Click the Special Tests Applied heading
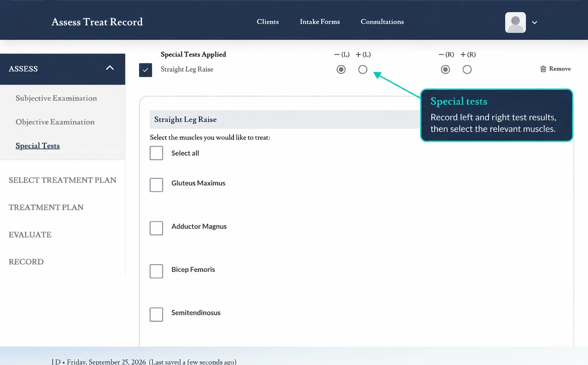 coord(193,55)
